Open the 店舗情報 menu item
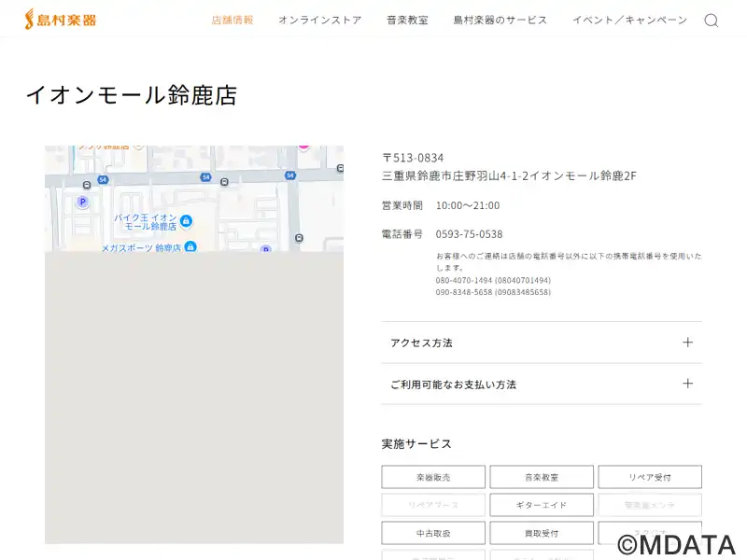Viewport: 747px width, 560px height. tap(233, 20)
